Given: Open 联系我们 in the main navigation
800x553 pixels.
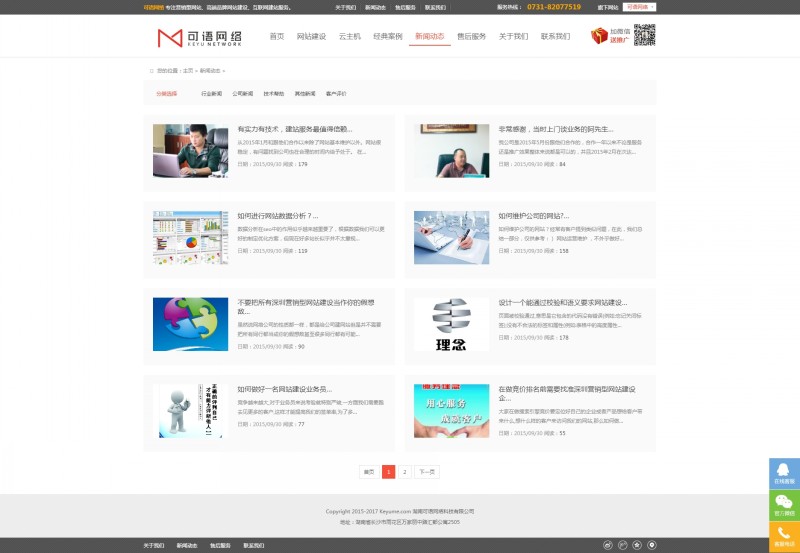Looking at the screenshot, I should click(x=555, y=36).
